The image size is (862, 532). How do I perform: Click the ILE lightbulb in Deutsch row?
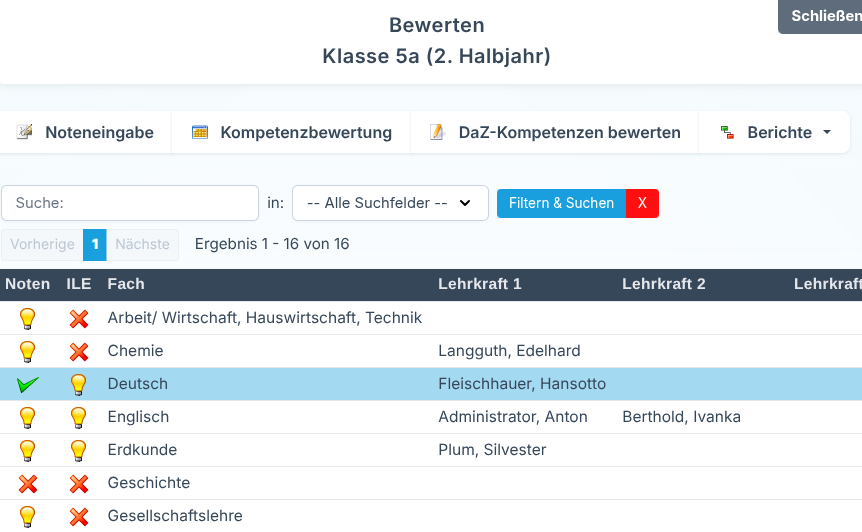tap(79, 384)
